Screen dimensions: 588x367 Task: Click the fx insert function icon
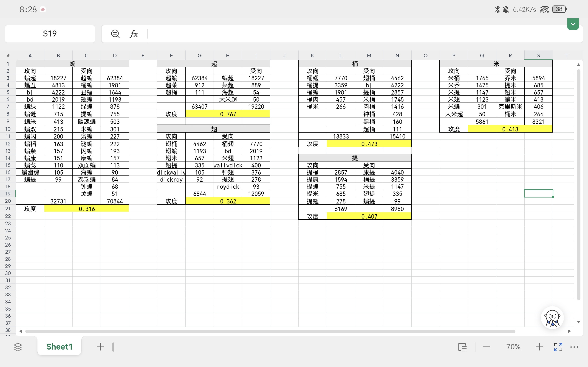coord(134,34)
